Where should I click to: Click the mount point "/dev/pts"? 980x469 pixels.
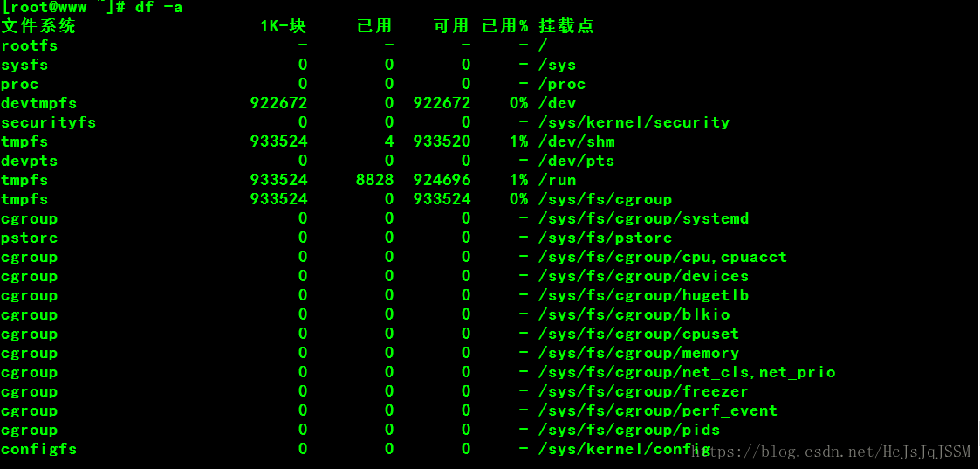576,161
